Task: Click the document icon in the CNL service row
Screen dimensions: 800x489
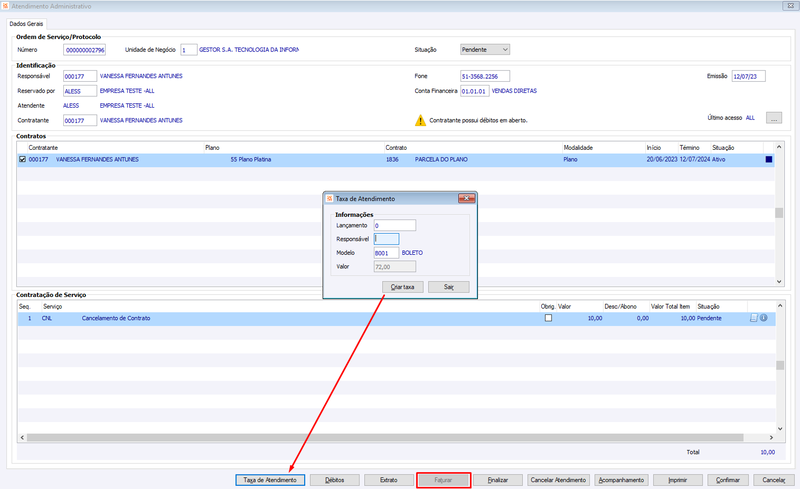Action: coord(754,318)
